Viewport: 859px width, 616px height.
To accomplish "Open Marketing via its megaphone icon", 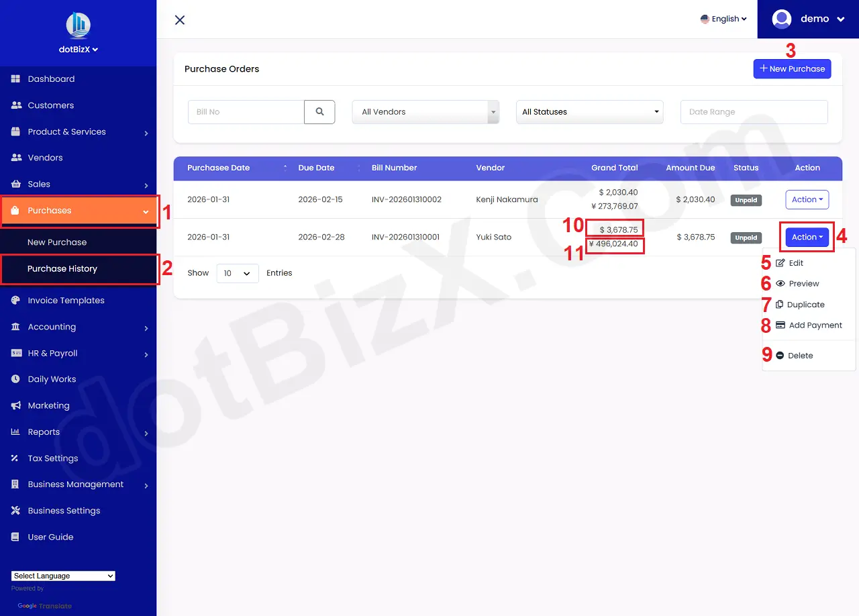I will [x=16, y=405].
